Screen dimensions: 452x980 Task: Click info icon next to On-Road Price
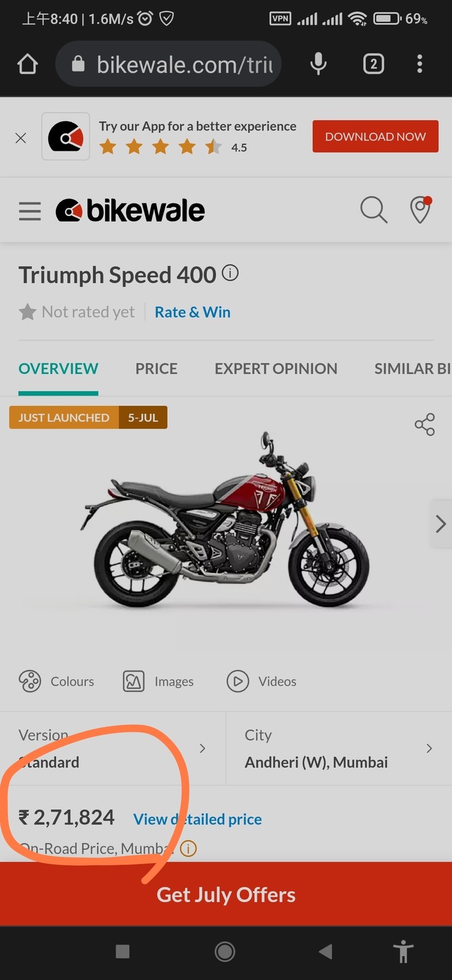[x=188, y=849]
